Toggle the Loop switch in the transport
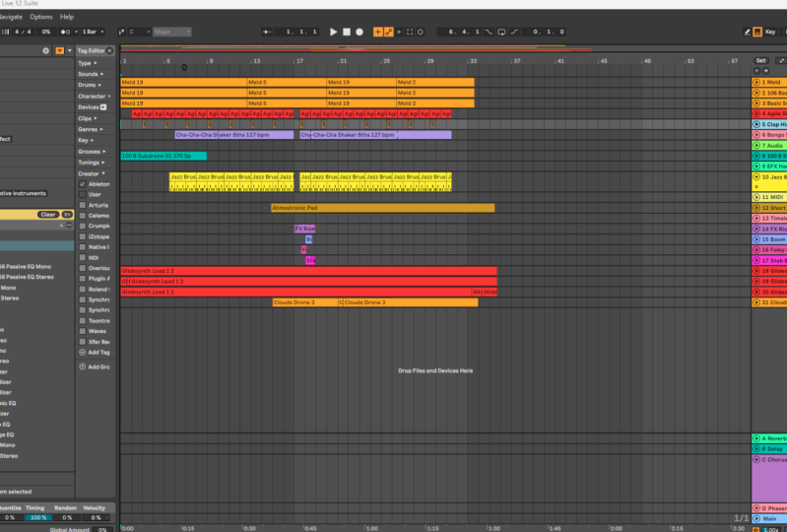 click(x=501, y=32)
